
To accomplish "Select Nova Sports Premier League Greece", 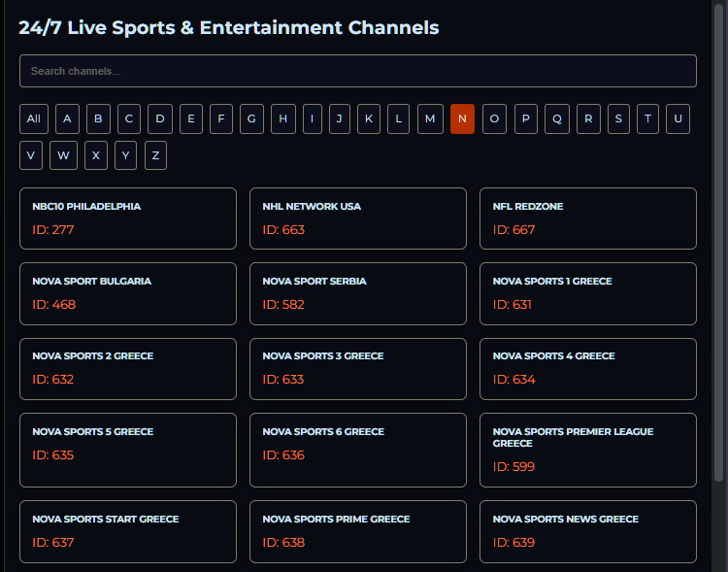I will coord(587,450).
